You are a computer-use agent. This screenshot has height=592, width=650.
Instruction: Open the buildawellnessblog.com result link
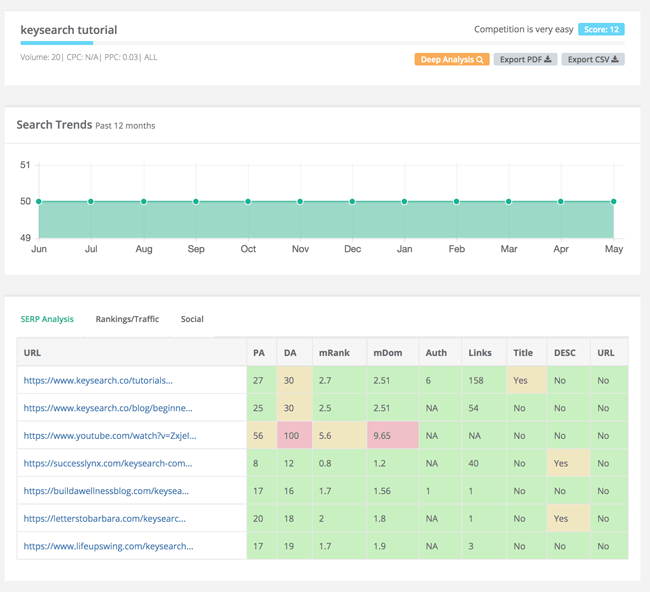pyautogui.click(x=106, y=491)
